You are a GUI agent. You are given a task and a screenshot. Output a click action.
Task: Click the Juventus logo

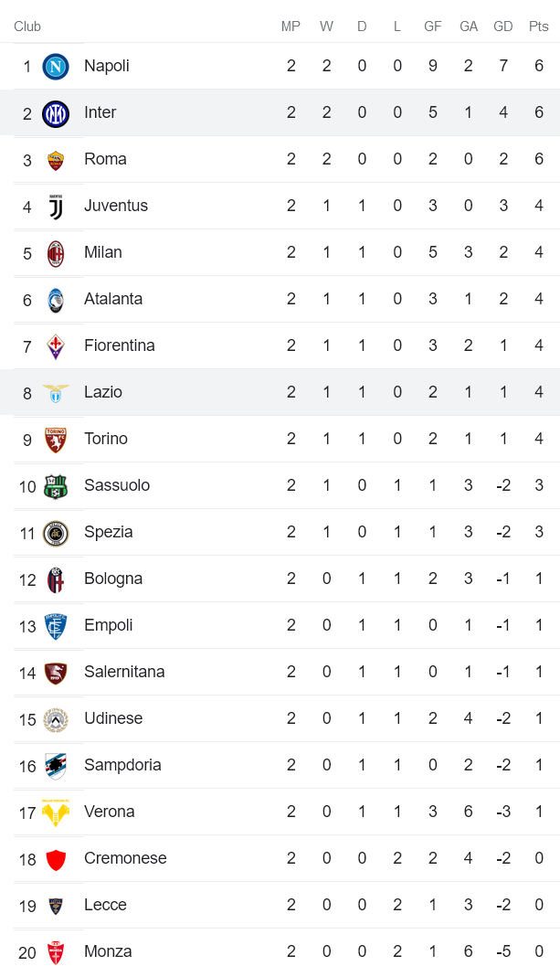tap(58, 206)
